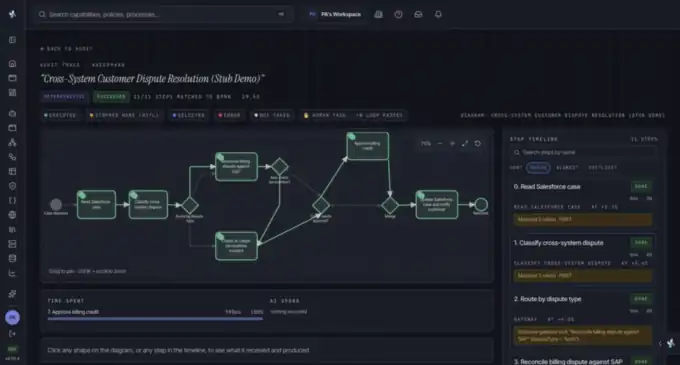The image size is (680, 365).
Task: Select the Read Salesforce case diagram node
Action: (x=96, y=205)
